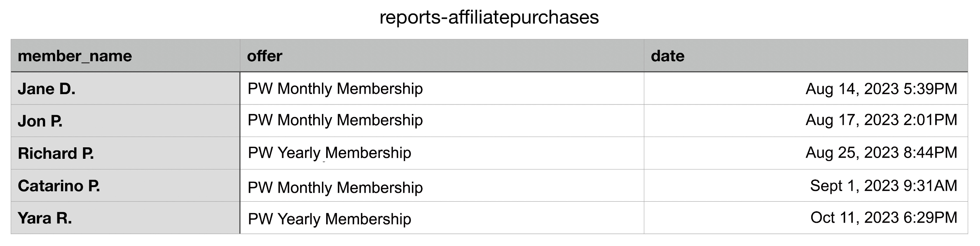The width and height of the screenshot is (980, 246).
Task: Click the Catarino P. name cell
Action: click(x=59, y=186)
